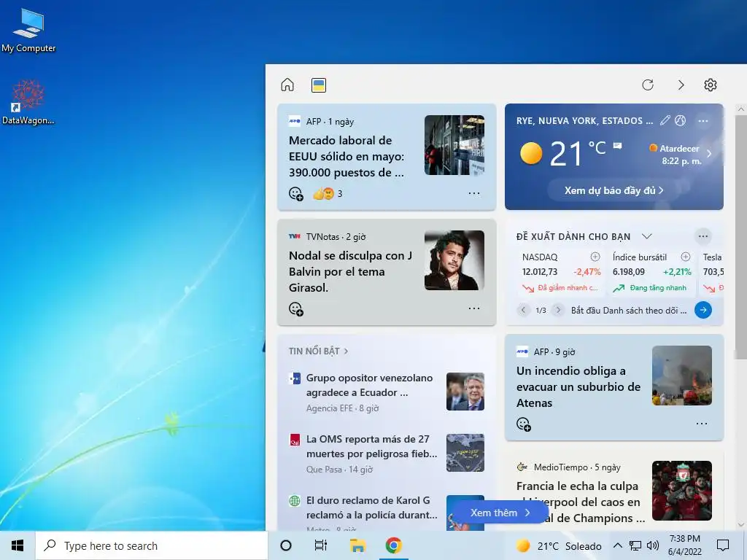Click Grupo opositor venezolano thumbnail
Screen dimensions: 747x560
(465, 392)
